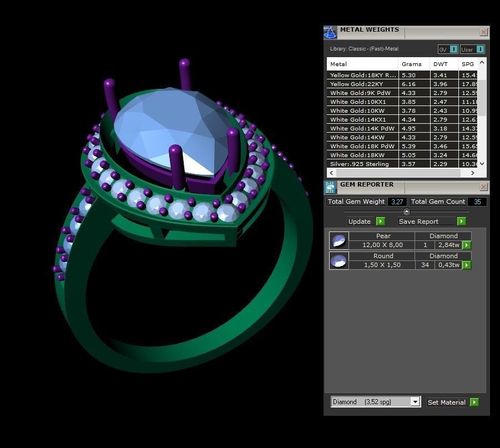The image size is (500, 448).
Task: Select the White Gold:14KW row
Action: (402, 137)
